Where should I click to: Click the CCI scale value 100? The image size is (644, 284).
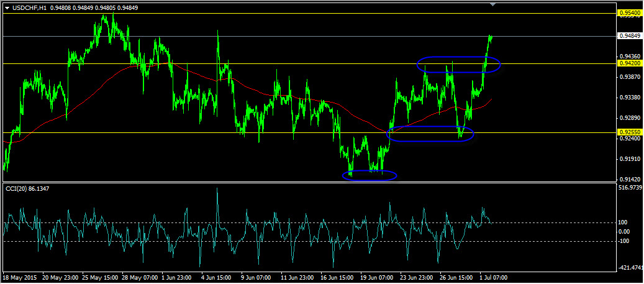pos(622,222)
